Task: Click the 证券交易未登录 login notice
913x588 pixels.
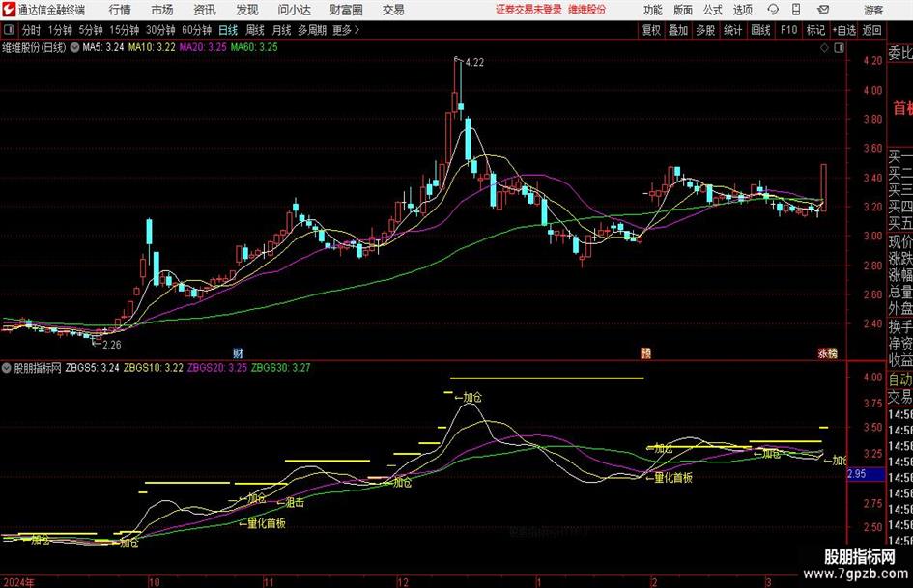Action: [x=528, y=10]
